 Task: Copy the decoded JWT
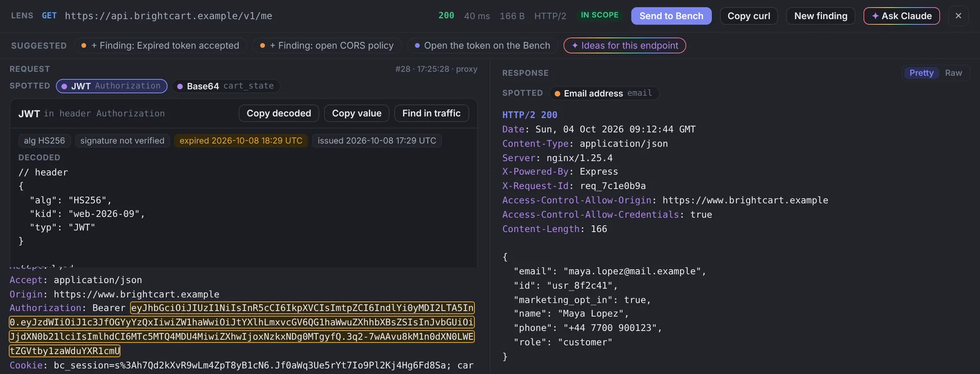(279, 113)
